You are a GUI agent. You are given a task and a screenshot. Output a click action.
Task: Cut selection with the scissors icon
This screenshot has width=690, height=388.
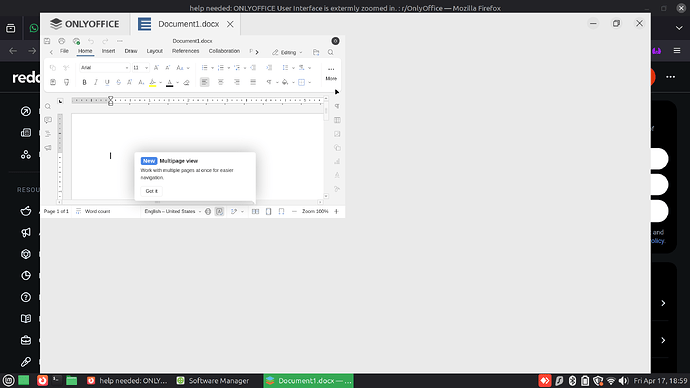tap(66, 68)
